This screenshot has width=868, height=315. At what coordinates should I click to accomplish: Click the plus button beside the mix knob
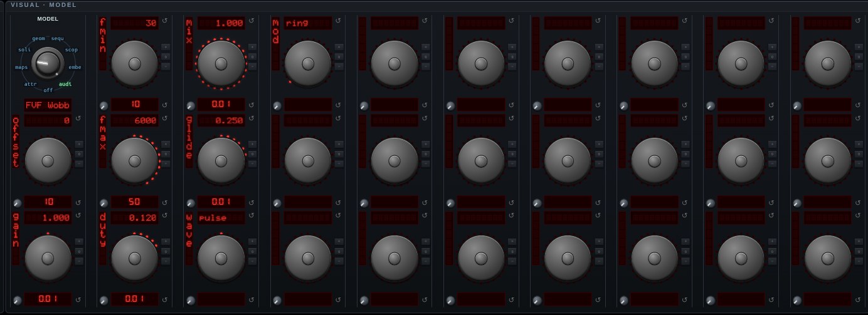252,47
